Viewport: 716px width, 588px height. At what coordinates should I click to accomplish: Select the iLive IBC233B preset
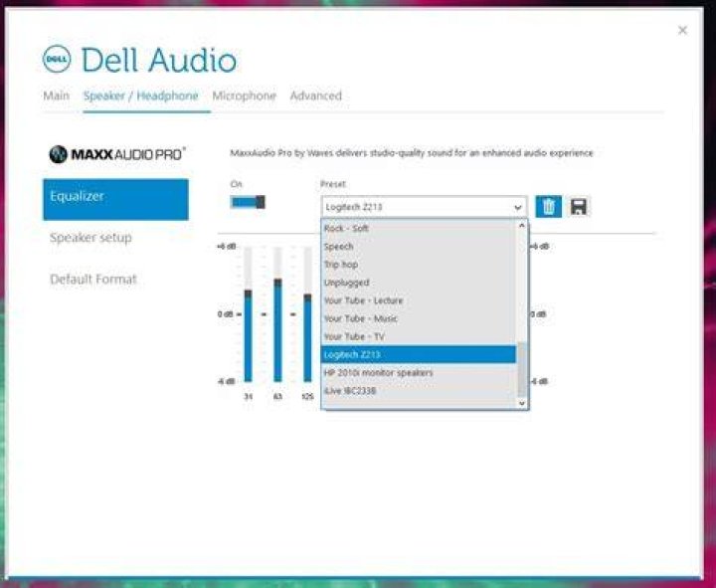pos(420,391)
